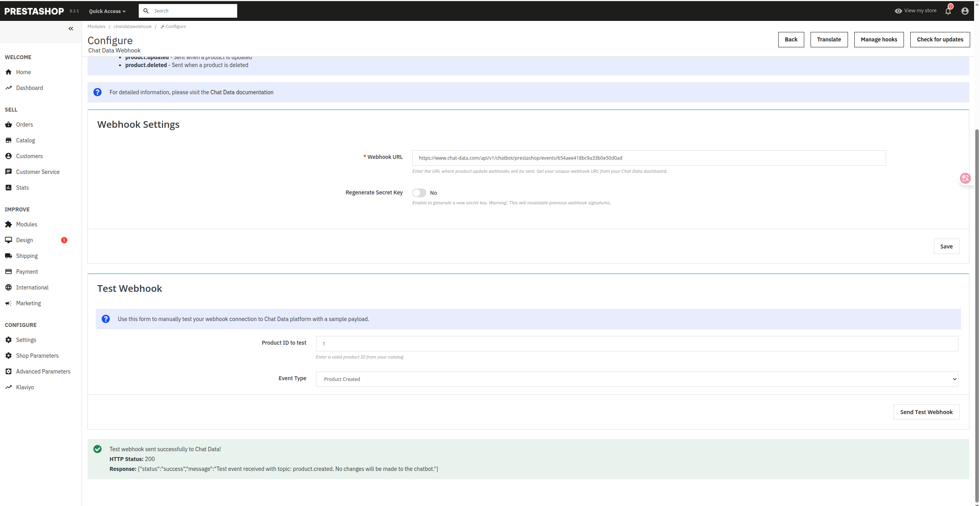Click the PrestaShop logo
This screenshot has height=506, width=980.
(x=34, y=11)
